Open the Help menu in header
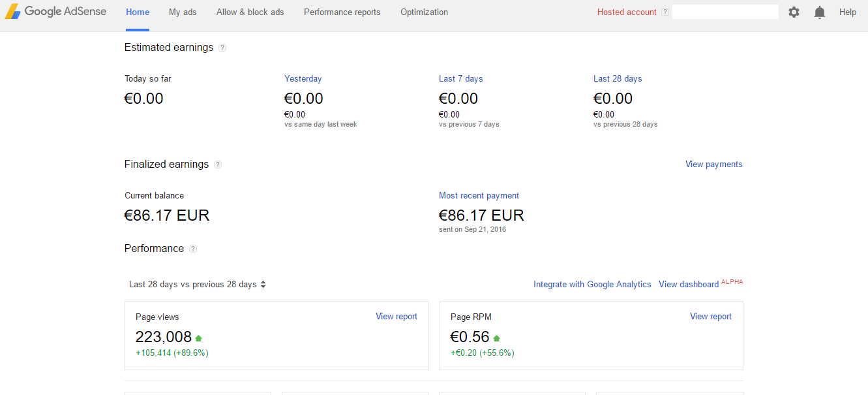Viewport: 868px width, 395px height. (x=848, y=12)
